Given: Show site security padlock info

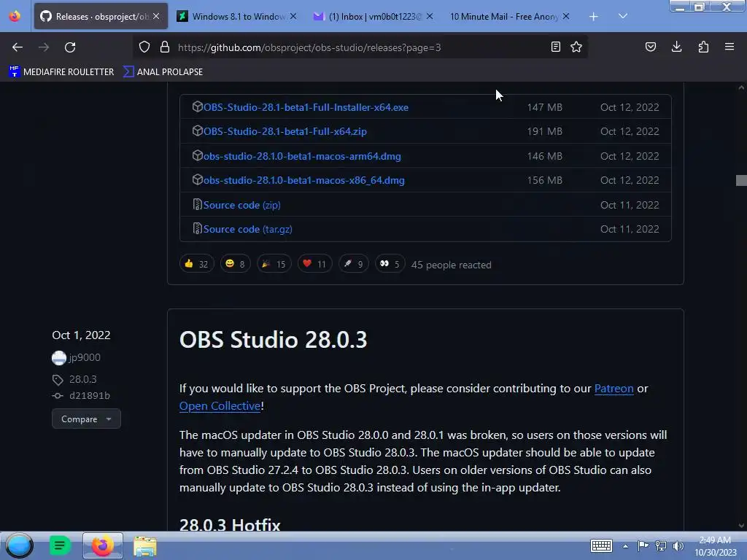Looking at the screenshot, I should click(165, 47).
